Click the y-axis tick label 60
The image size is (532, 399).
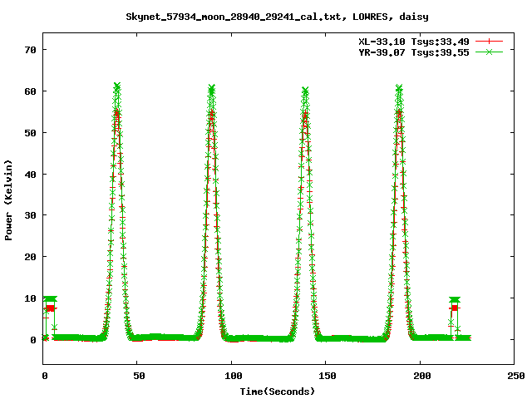click(x=30, y=91)
